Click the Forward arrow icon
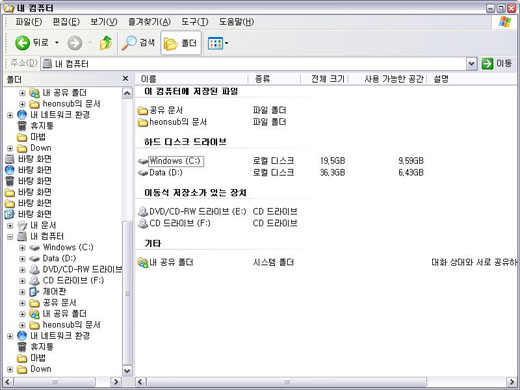 [75, 43]
